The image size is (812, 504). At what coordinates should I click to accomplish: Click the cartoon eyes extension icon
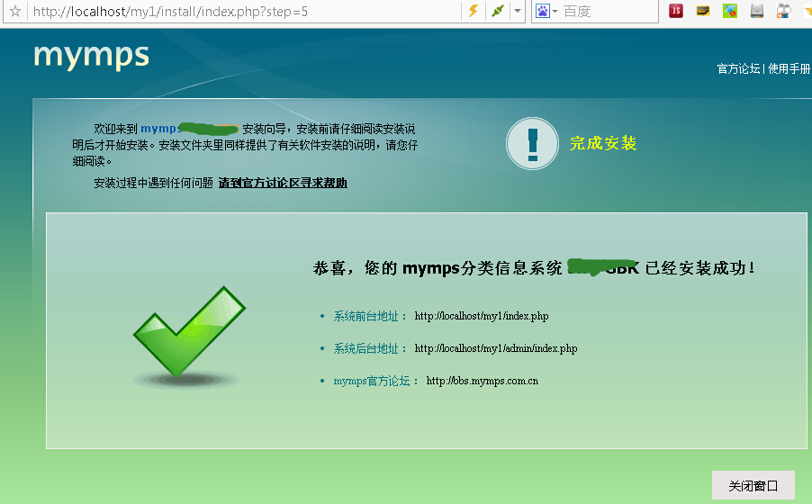click(x=783, y=12)
